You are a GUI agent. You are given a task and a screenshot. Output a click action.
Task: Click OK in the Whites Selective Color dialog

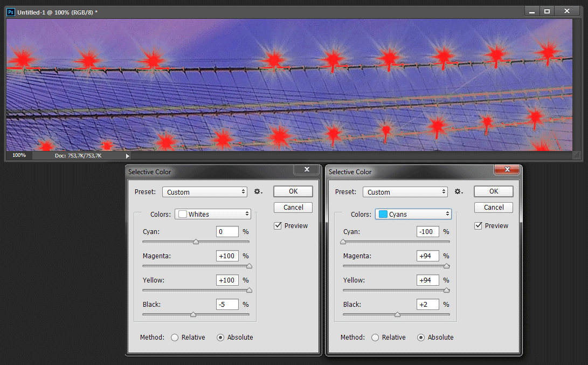[293, 191]
